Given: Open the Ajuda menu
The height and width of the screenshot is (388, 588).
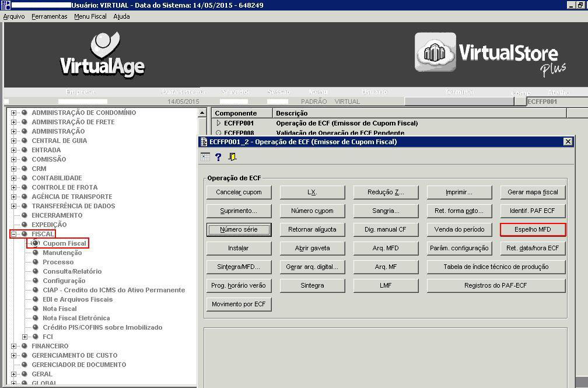Looking at the screenshot, I should coord(121,16).
